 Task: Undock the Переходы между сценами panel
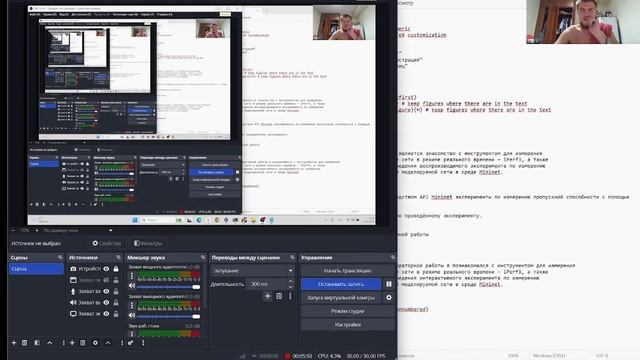[292, 258]
